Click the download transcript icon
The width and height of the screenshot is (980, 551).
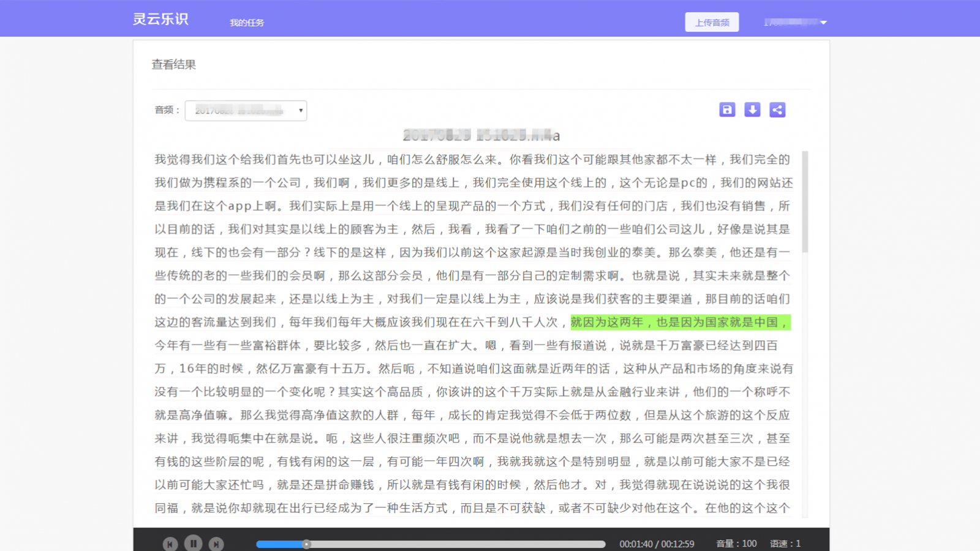click(752, 110)
